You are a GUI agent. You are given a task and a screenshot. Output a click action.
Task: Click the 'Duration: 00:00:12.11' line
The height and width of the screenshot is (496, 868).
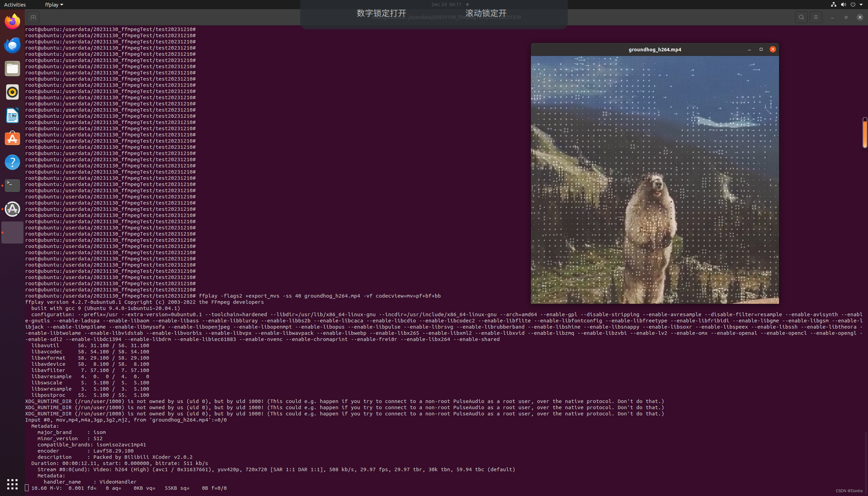(120, 463)
